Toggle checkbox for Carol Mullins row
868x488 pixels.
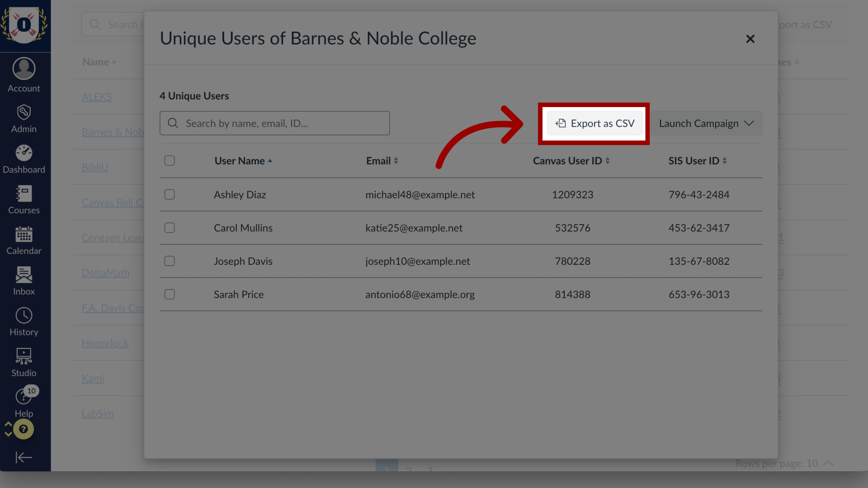pyautogui.click(x=170, y=227)
